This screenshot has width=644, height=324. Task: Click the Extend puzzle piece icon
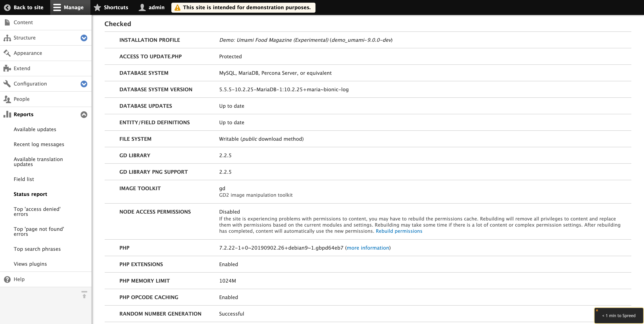point(7,68)
